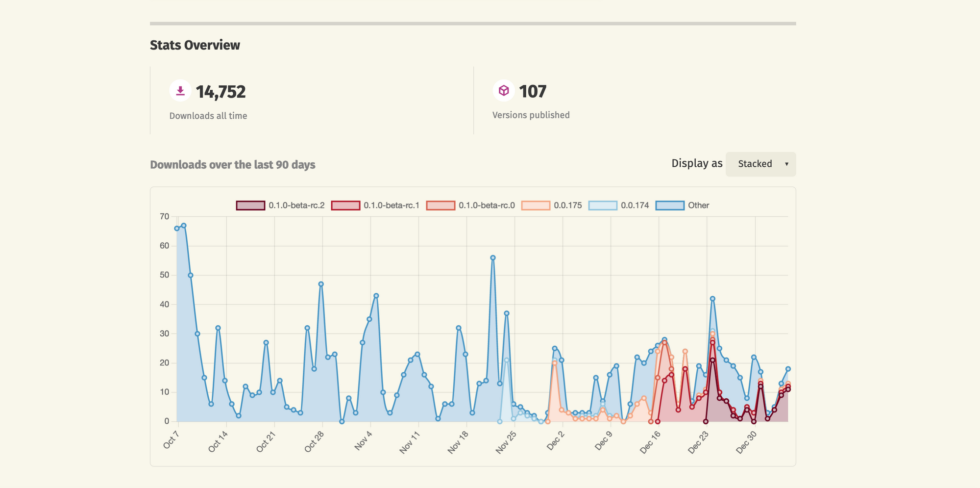Click the Downloads all time label
The height and width of the screenshot is (488, 980).
click(x=208, y=116)
